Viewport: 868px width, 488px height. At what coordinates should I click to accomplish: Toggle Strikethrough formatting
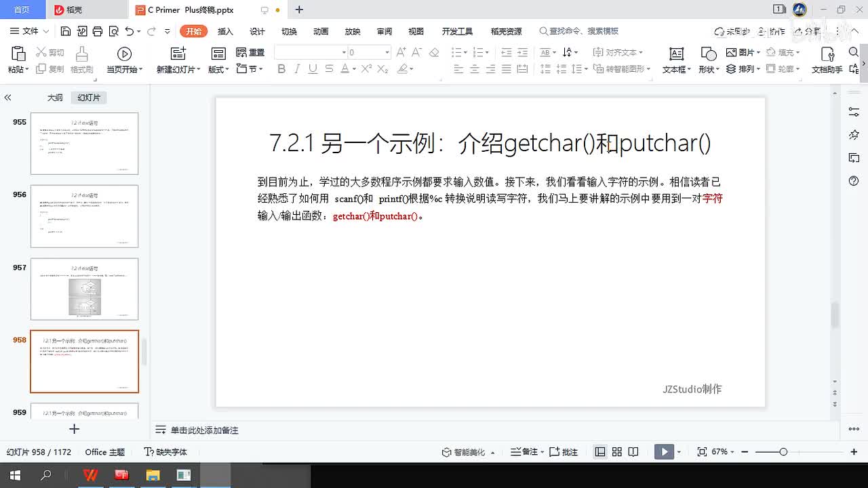(x=329, y=68)
